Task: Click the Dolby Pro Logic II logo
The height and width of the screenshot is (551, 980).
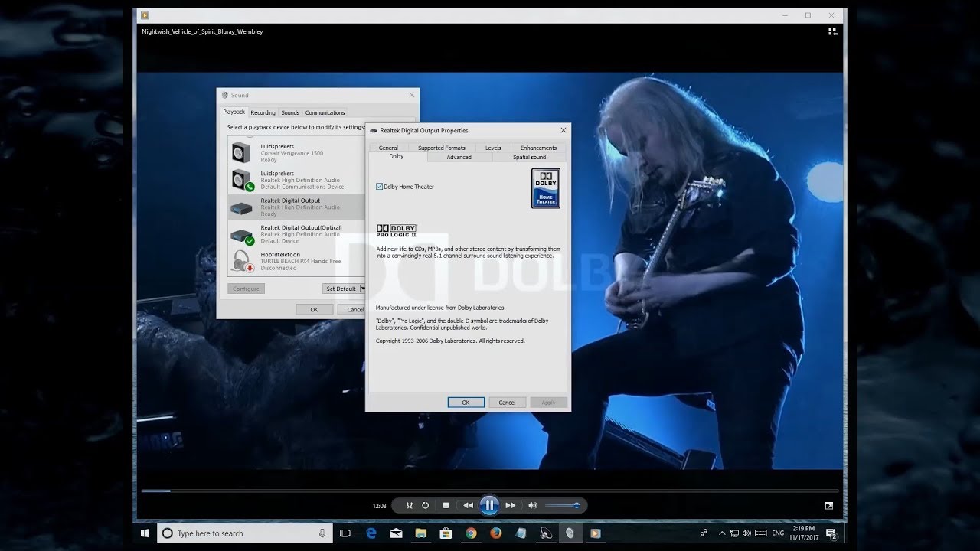Action: (x=396, y=230)
